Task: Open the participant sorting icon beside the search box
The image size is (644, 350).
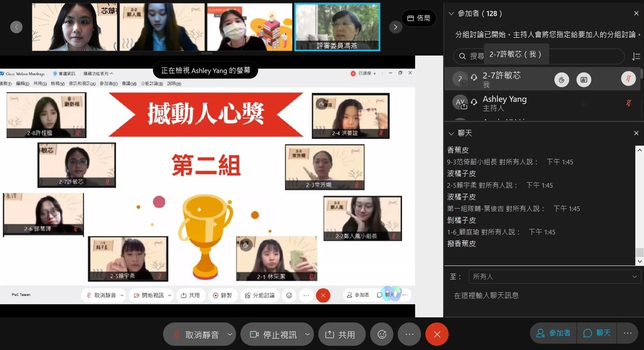Action: 636,56
